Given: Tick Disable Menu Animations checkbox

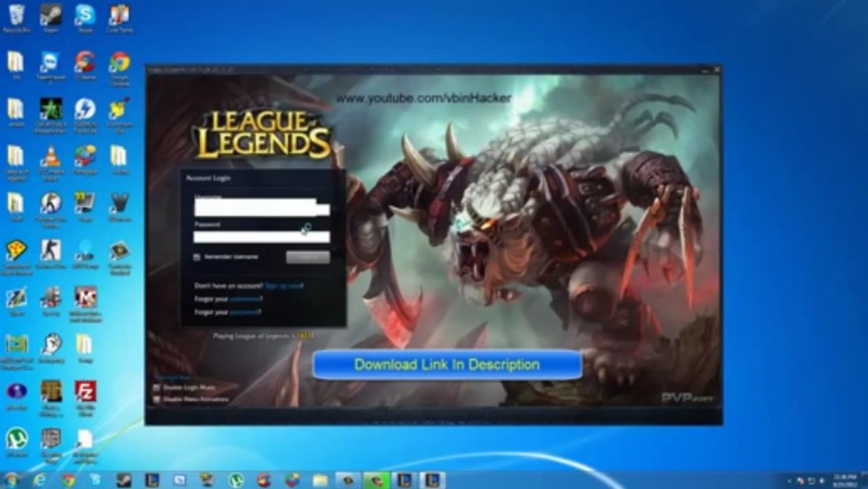Looking at the screenshot, I should tap(157, 399).
